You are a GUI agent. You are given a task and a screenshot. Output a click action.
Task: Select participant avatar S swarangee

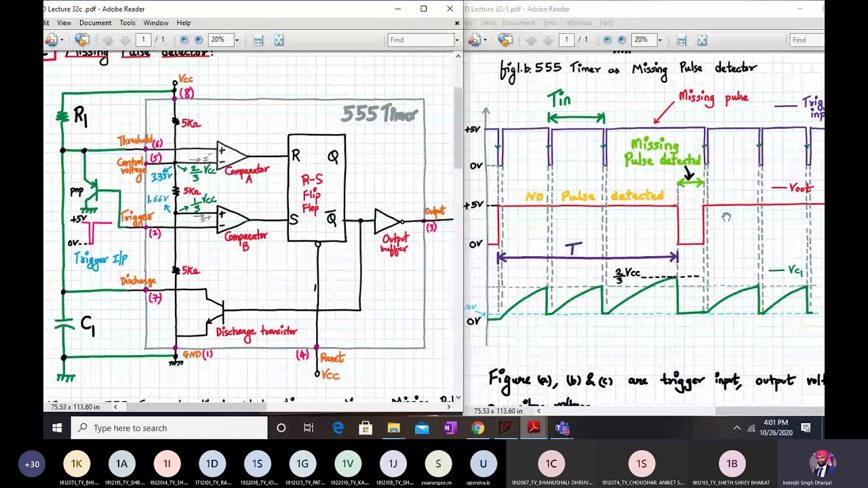coord(438,464)
